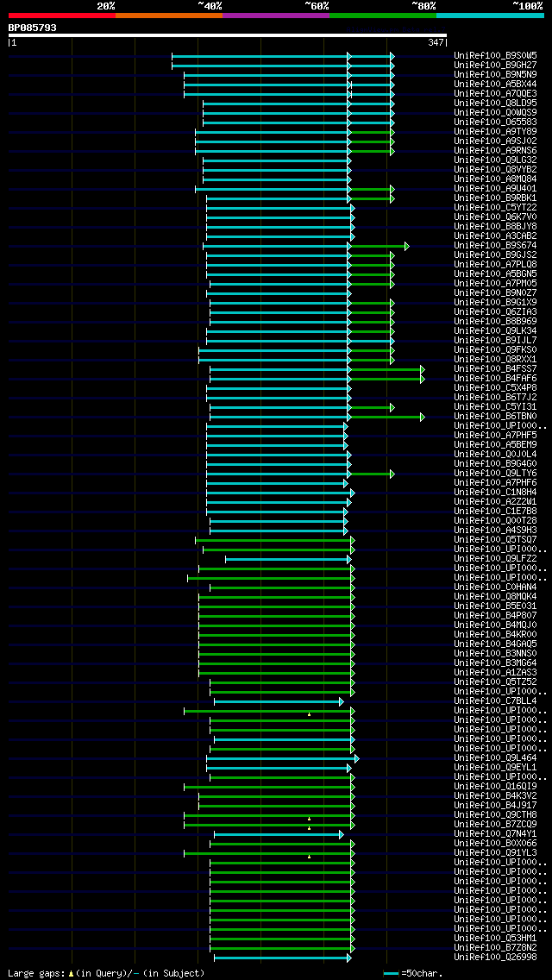Select the UniRef100_C5YT22 label
Screen dimensions: 552x980
[x=495, y=207]
